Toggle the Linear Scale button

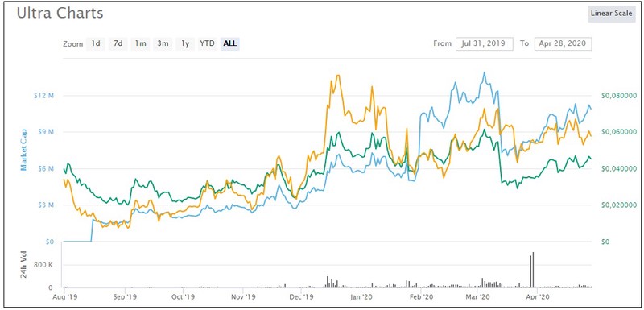(x=611, y=14)
